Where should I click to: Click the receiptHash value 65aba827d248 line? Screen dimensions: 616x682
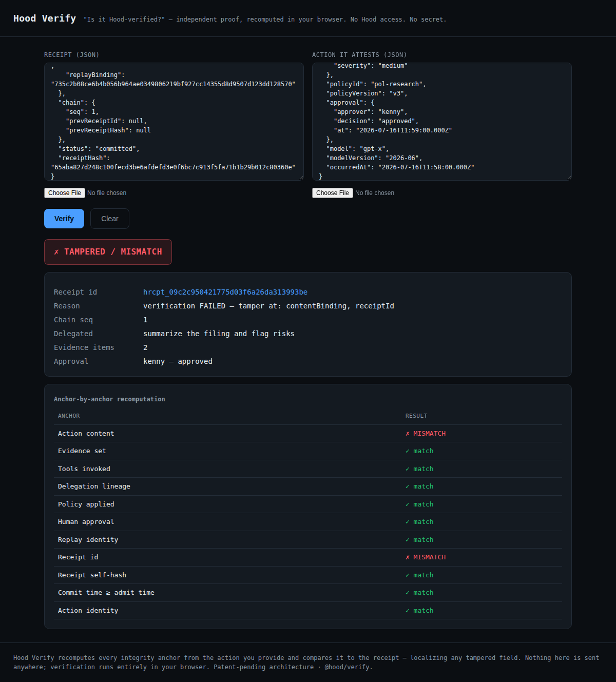point(173,167)
